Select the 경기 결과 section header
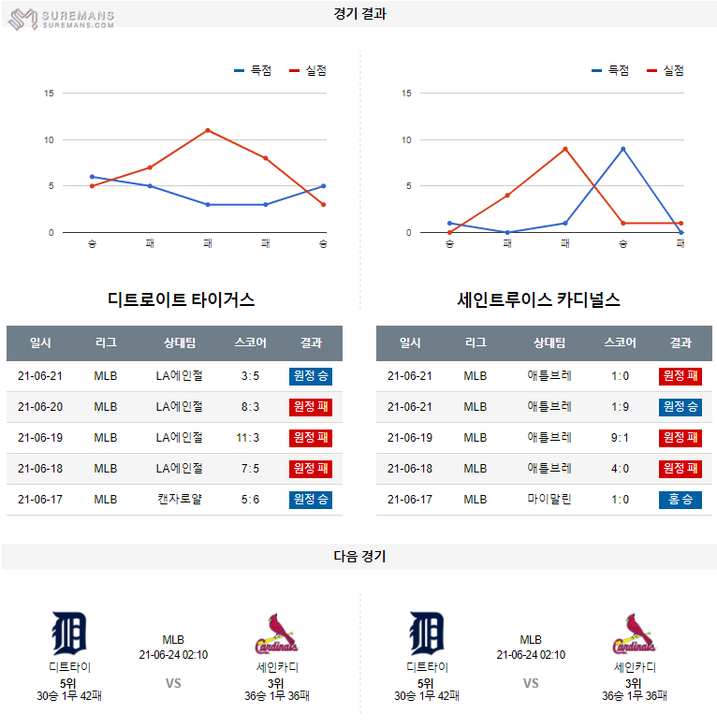This screenshot has width=717, height=728. [359, 14]
